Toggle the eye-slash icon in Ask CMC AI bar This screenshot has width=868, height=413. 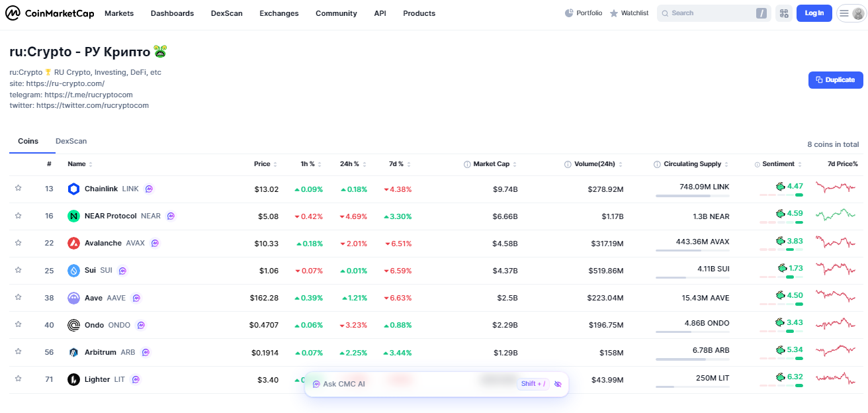click(x=558, y=384)
